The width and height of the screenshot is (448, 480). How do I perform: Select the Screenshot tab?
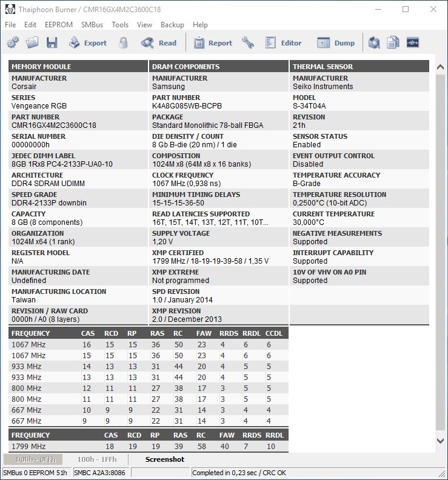(x=165, y=459)
